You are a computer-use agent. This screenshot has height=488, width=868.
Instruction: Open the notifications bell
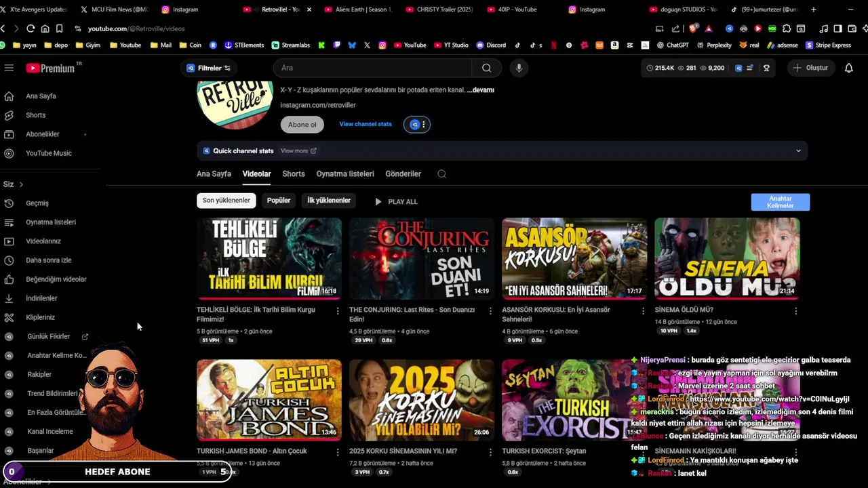pyautogui.click(x=848, y=68)
